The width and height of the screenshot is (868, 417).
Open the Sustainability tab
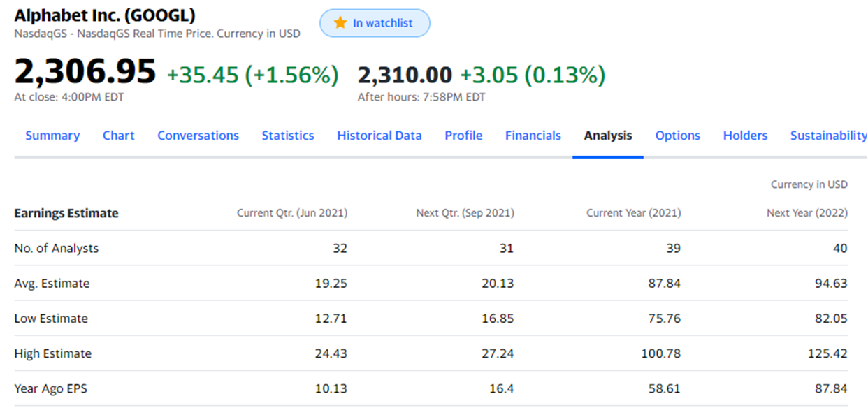point(829,136)
